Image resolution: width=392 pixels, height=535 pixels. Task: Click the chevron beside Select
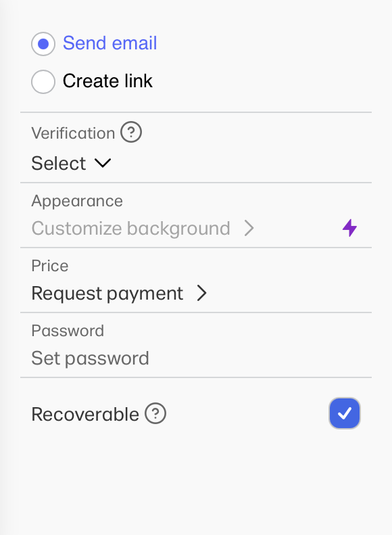click(x=103, y=163)
